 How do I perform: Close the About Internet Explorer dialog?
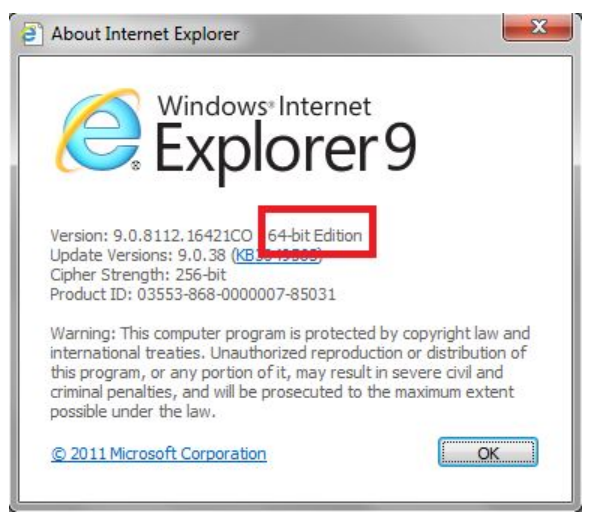pos(537,27)
